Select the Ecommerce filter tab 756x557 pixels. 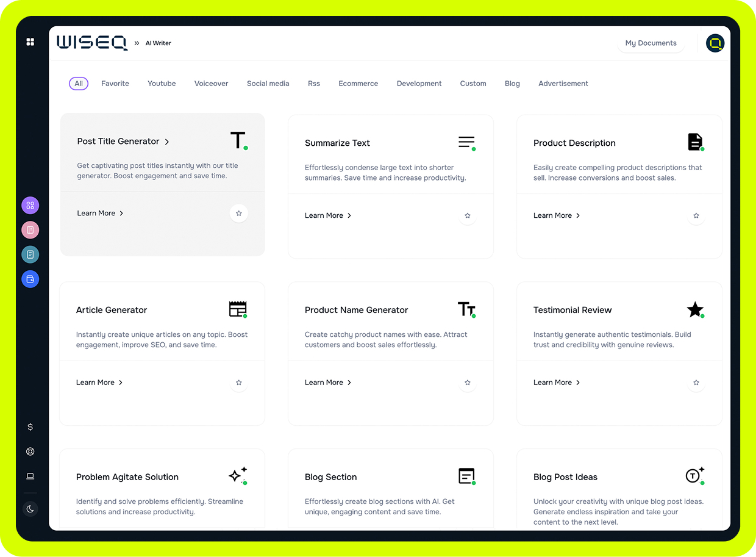(x=358, y=84)
